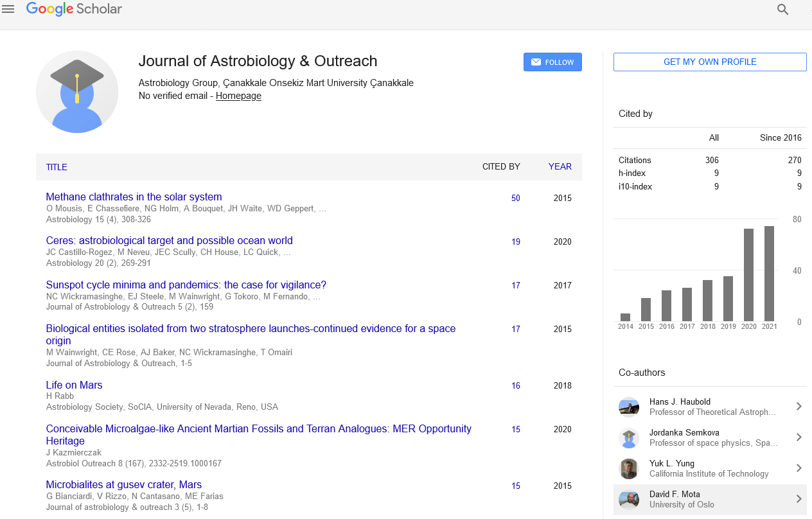The width and height of the screenshot is (812, 519).
Task: Click Yuk L. Yung's profile photo
Action: [628, 468]
